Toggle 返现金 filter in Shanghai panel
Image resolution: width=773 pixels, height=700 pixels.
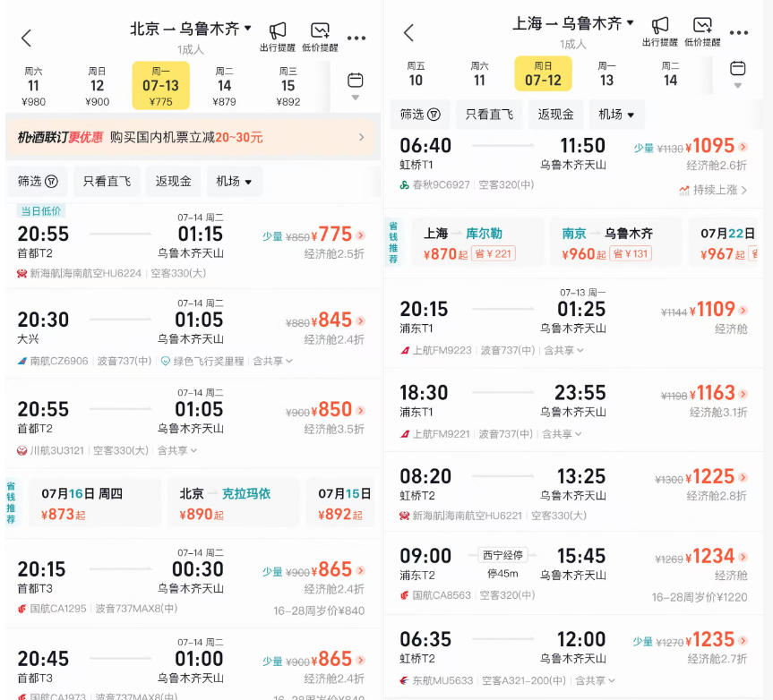click(556, 115)
